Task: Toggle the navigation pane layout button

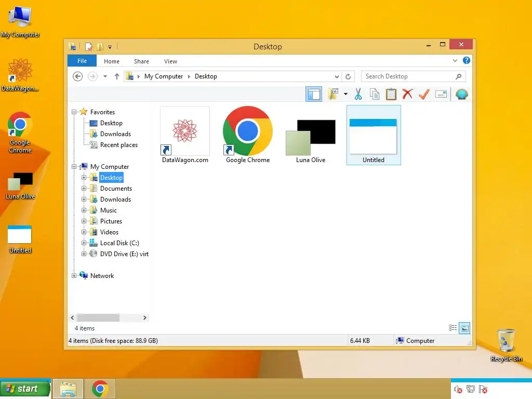Action: 314,95
